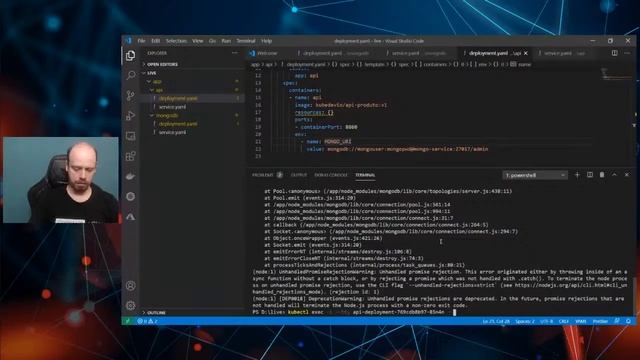Split the editor to the right
The width and height of the screenshot is (640, 360).
pyautogui.click(x=614, y=53)
